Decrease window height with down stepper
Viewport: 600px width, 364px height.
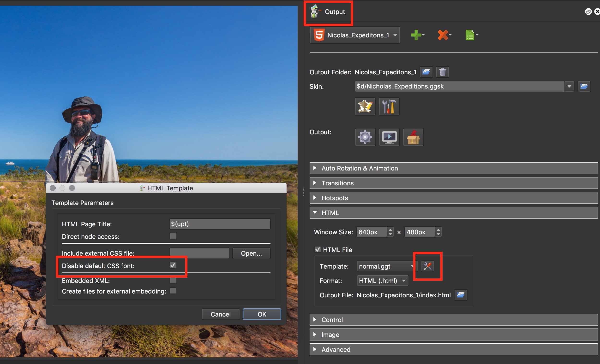(x=438, y=234)
